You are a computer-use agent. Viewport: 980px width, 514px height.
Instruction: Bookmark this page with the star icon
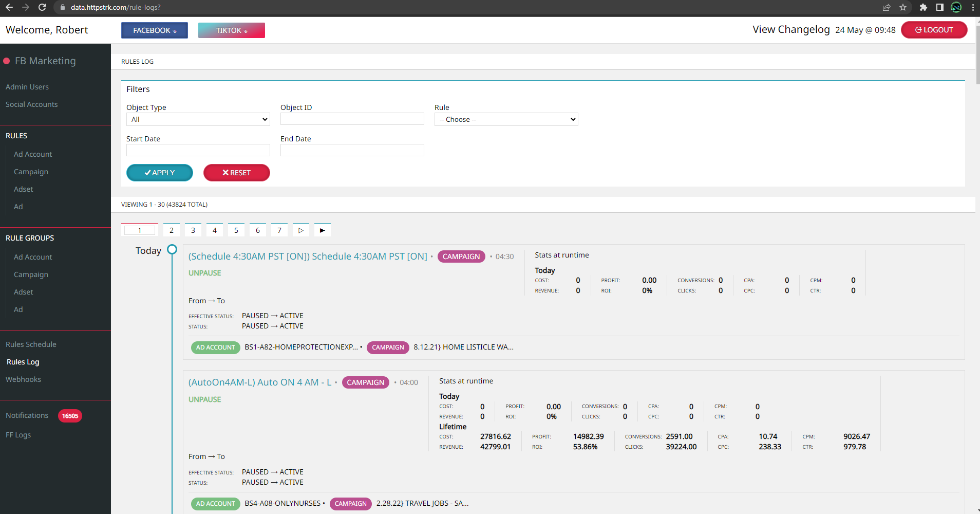tap(903, 7)
